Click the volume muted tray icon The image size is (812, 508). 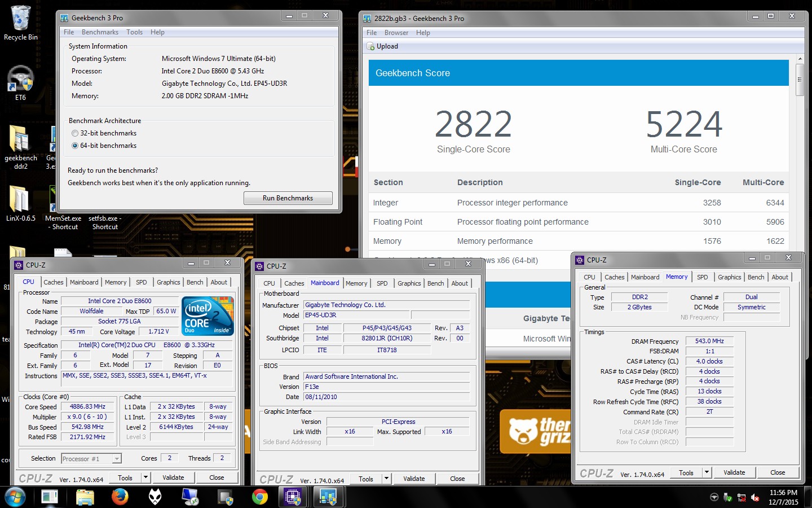[756, 497]
